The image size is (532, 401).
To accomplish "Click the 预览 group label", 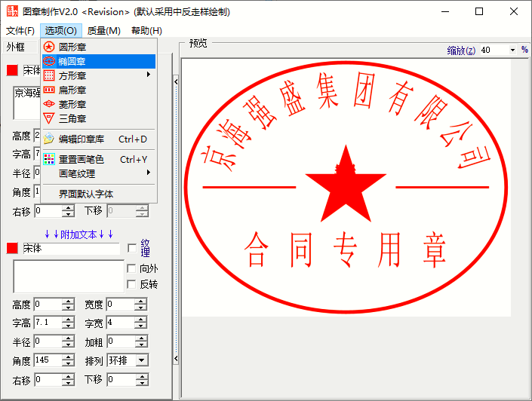I will click(x=198, y=44).
